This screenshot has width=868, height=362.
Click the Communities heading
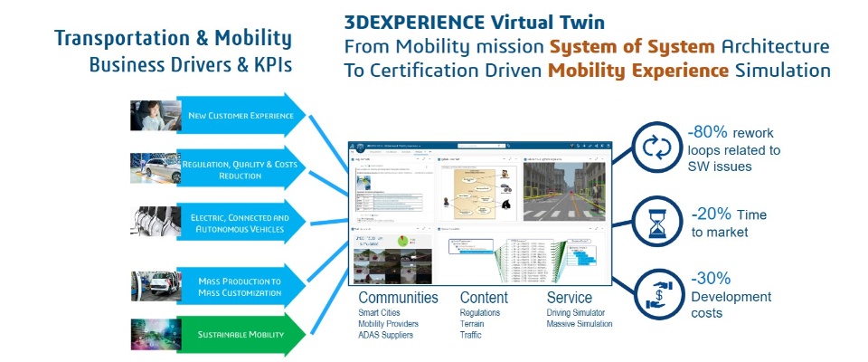[398, 298]
